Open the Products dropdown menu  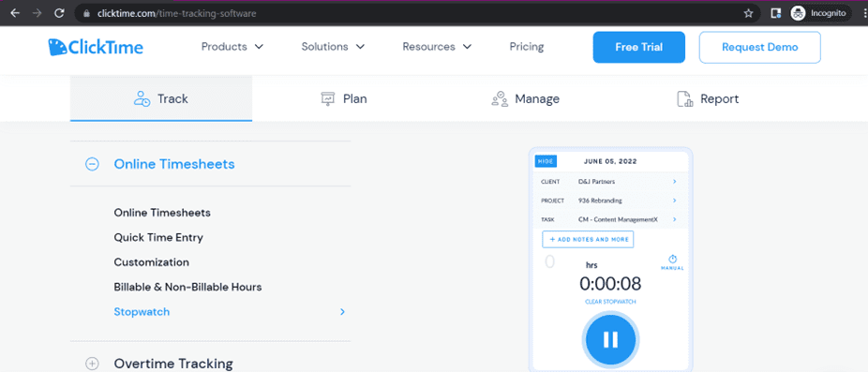click(232, 47)
